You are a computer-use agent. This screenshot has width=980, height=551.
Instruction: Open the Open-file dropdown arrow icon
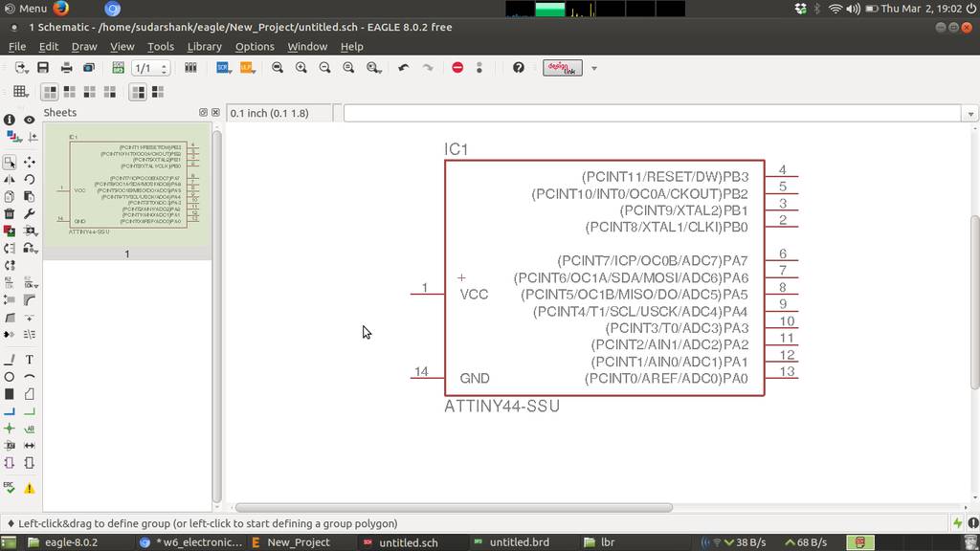[21, 68]
